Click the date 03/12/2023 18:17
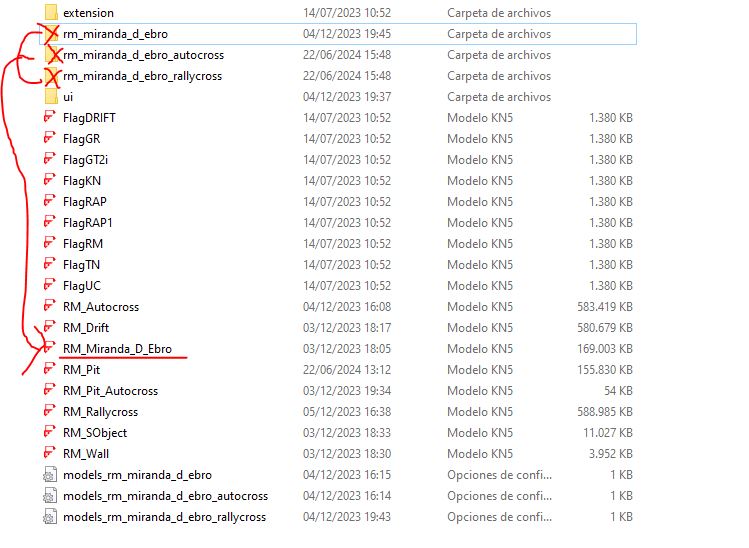749x548 pixels. coord(347,328)
